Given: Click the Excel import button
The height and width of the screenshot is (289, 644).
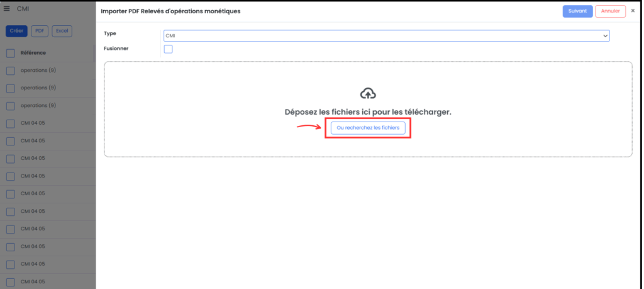Looking at the screenshot, I should point(62,31).
